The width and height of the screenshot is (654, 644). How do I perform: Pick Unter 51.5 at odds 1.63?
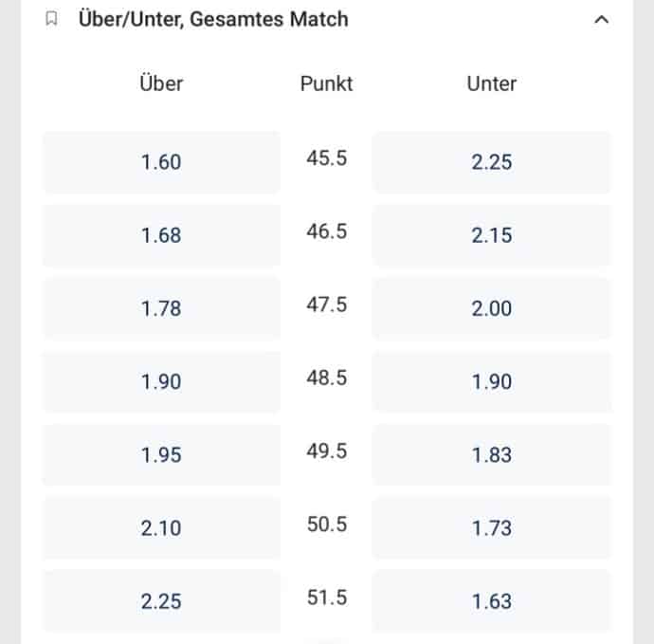tap(491, 601)
